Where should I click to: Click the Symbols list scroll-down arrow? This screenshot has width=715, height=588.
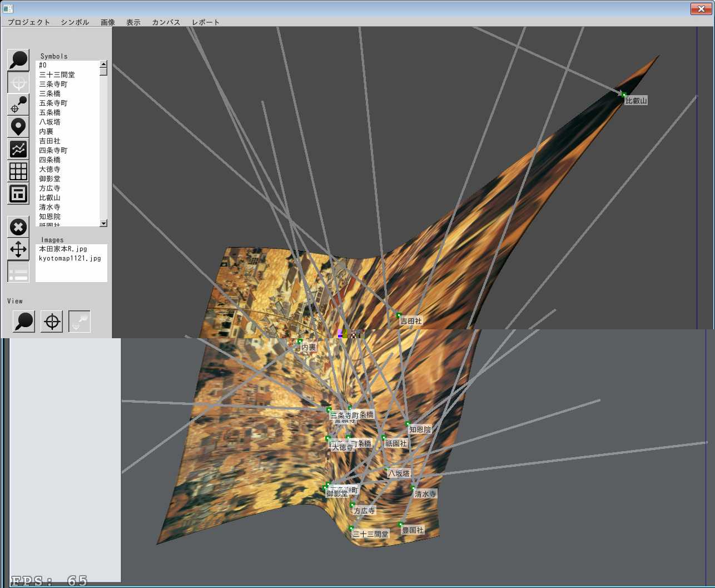103,223
